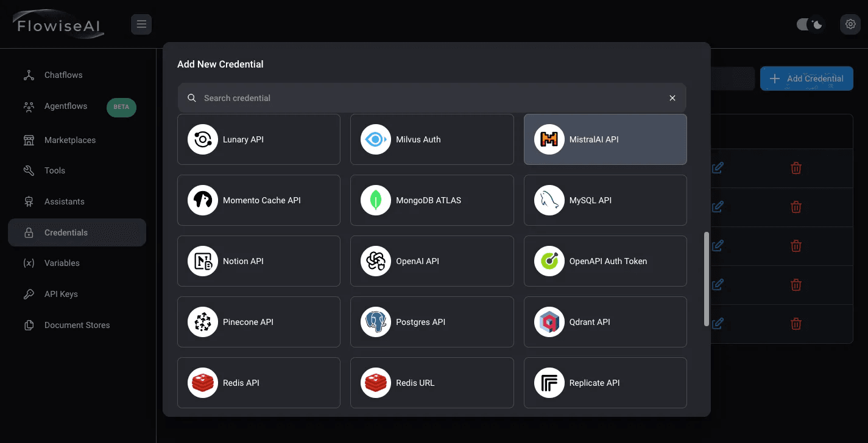This screenshot has height=443, width=868.
Task: Go to Document Stores section
Action: pyautogui.click(x=77, y=325)
